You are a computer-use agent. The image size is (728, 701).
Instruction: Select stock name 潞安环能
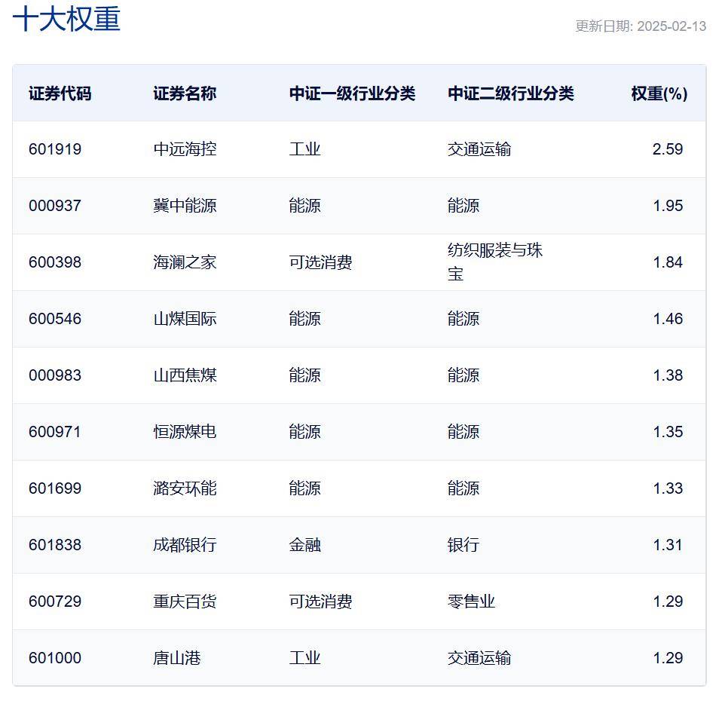pyautogui.click(x=185, y=489)
